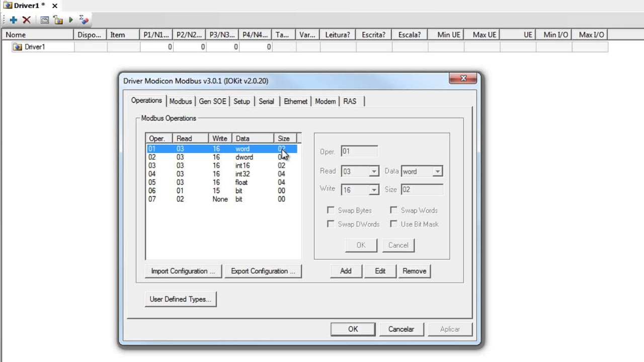Click Driver1 P1/N1 cell value 0
This screenshot has width=644, height=362.
point(157,47)
